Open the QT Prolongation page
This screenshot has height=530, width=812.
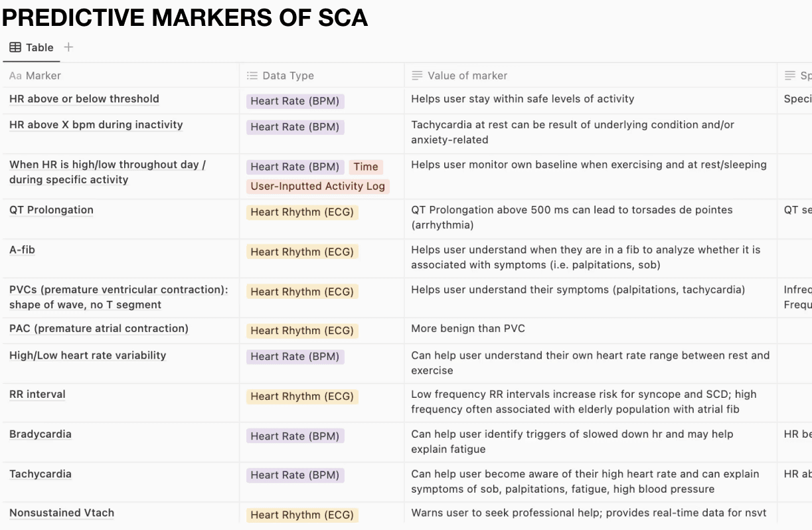[51, 210]
